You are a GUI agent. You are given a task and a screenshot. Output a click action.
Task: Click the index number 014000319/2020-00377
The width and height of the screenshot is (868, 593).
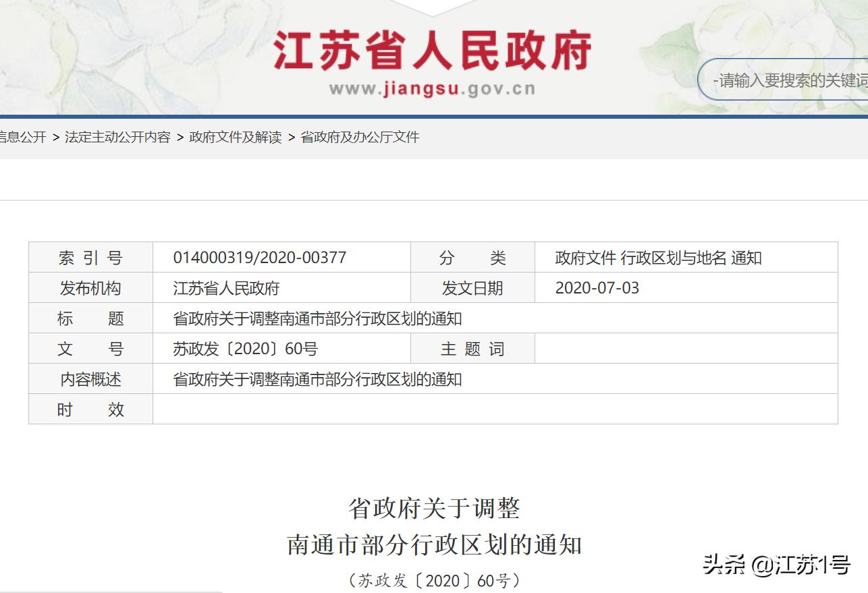click(259, 257)
